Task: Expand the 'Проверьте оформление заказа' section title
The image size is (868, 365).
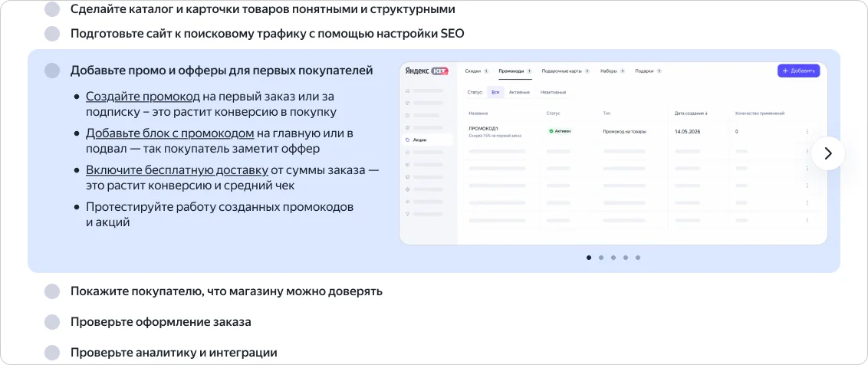Action: click(x=160, y=322)
